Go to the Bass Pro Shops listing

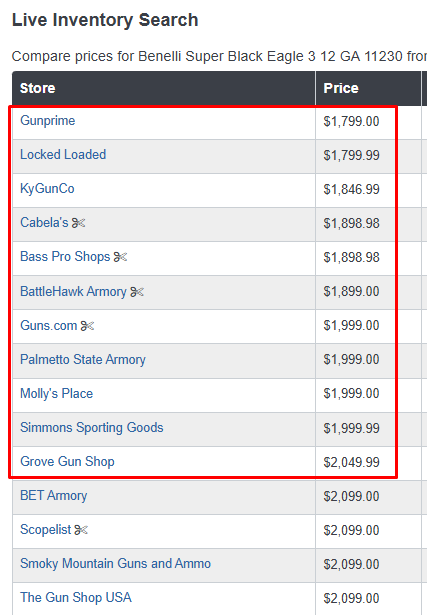click(x=65, y=257)
